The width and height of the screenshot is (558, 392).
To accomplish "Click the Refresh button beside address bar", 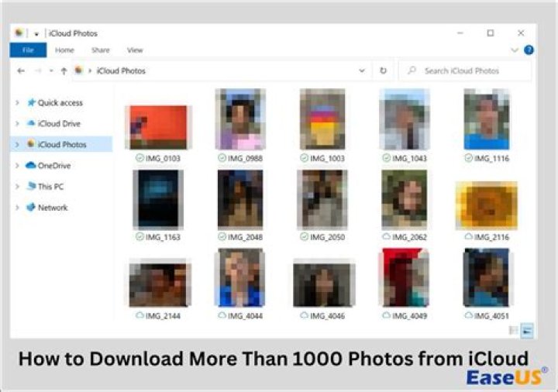I will (x=383, y=70).
